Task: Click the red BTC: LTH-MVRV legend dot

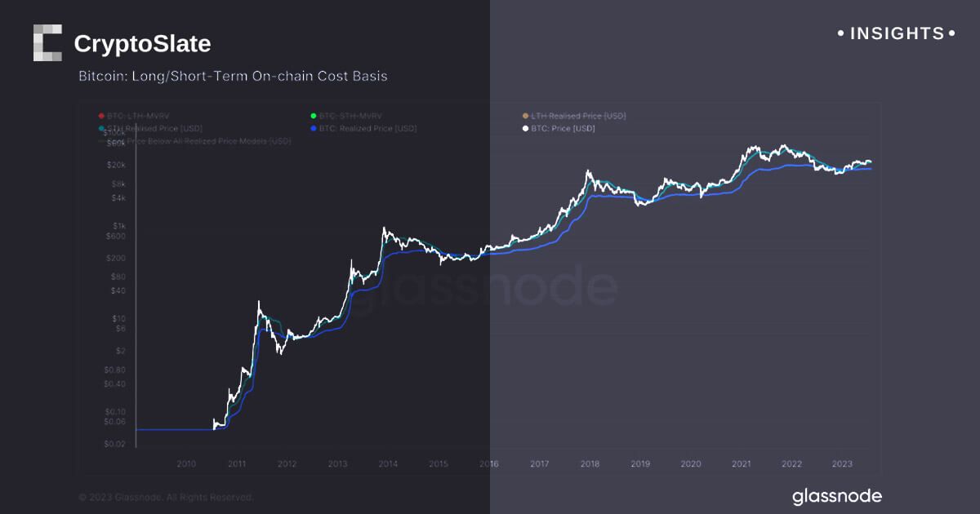Action: 100,116
